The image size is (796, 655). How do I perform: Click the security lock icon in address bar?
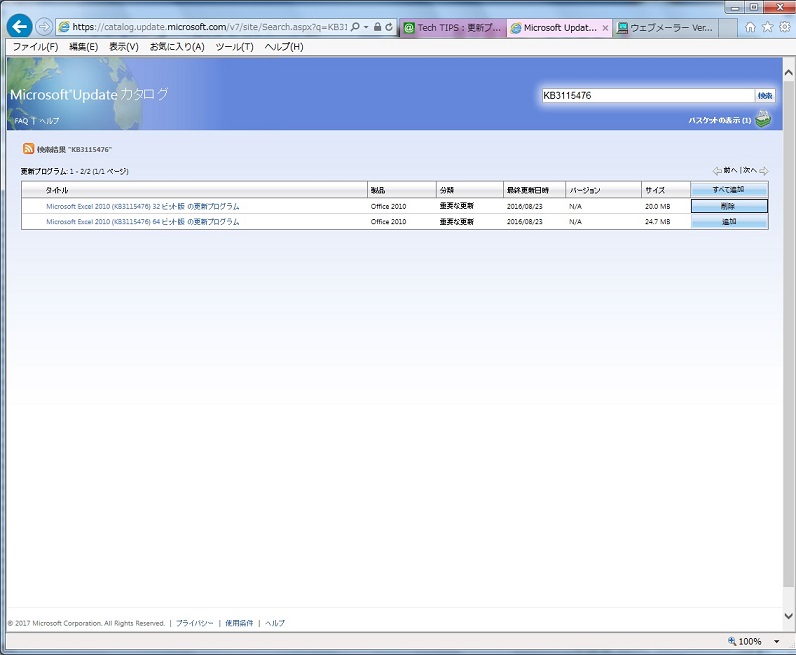point(377,27)
